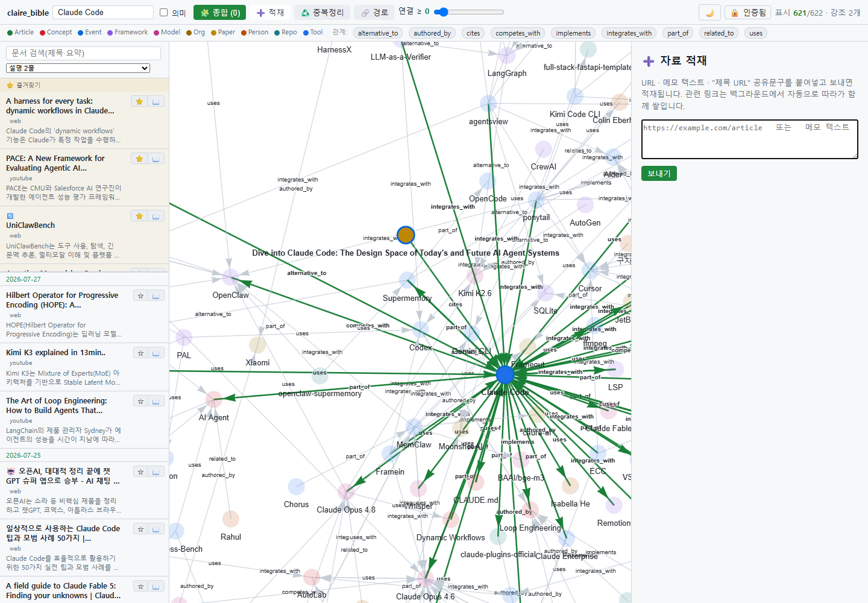This screenshot has height=603, width=868.
Task: Toggle the Event type legend filter
Action: pos(89,33)
